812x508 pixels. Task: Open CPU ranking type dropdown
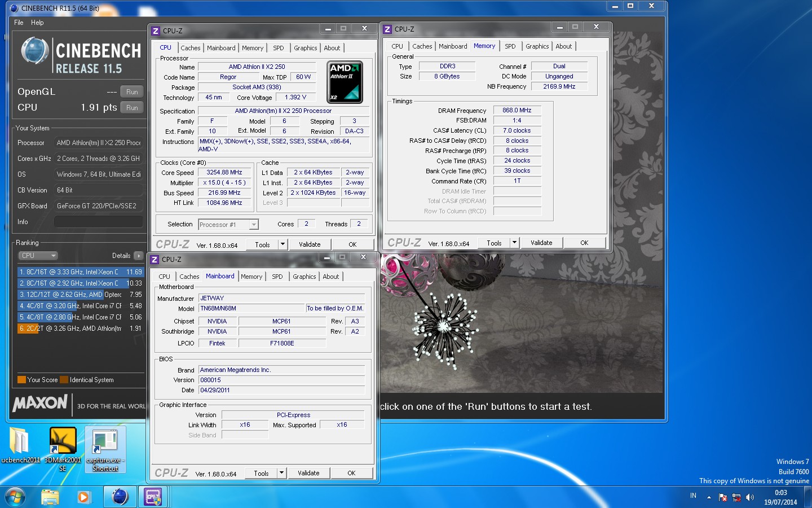pos(38,256)
